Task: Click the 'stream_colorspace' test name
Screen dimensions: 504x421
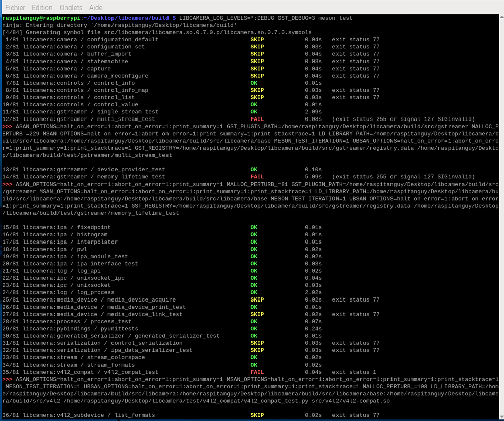Action: pos(116,358)
